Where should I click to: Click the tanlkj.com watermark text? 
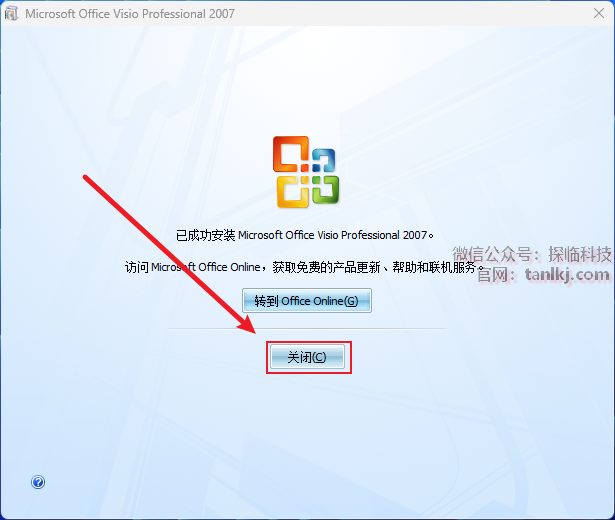pyautogui.click(x=568, y=274)
